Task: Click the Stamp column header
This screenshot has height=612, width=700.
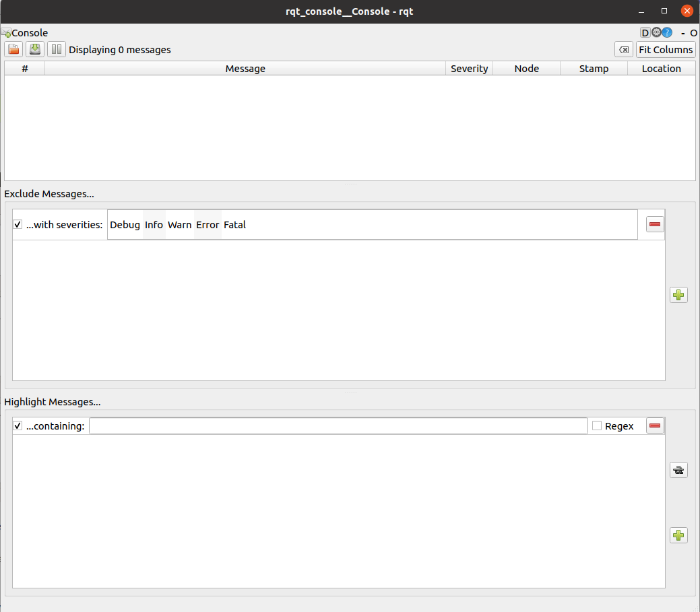Action: coord(594,69)
